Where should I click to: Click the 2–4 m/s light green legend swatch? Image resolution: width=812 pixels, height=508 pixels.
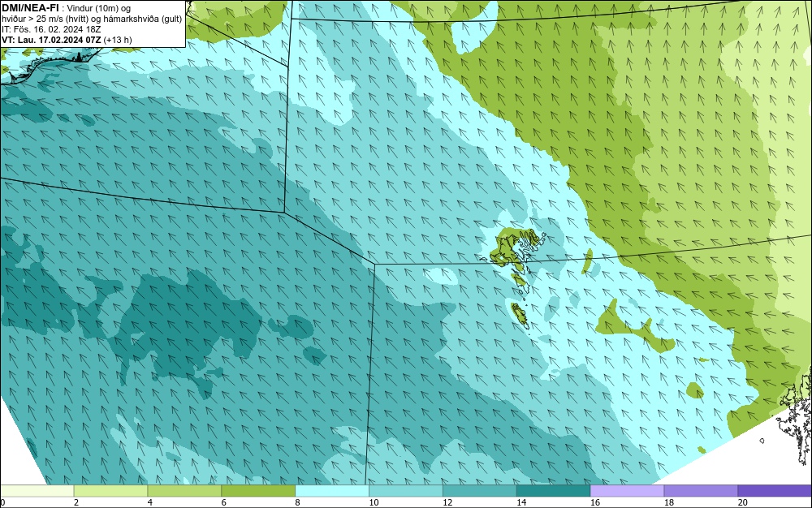point(110,490)
